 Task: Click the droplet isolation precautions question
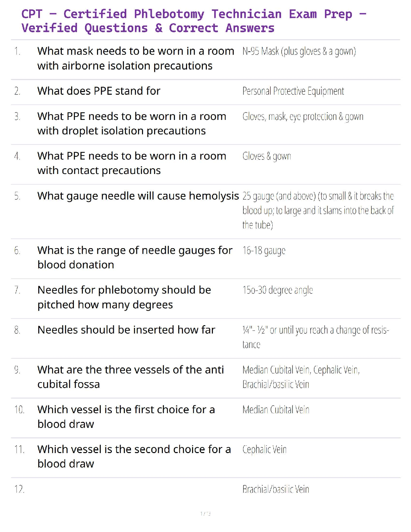132,123
